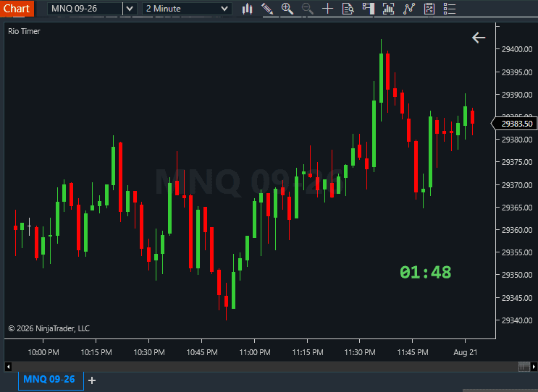This screenshot has height=392, width=538.
Task: Click the 29370.00 price axis label
Action: click(x=517, y=185)
